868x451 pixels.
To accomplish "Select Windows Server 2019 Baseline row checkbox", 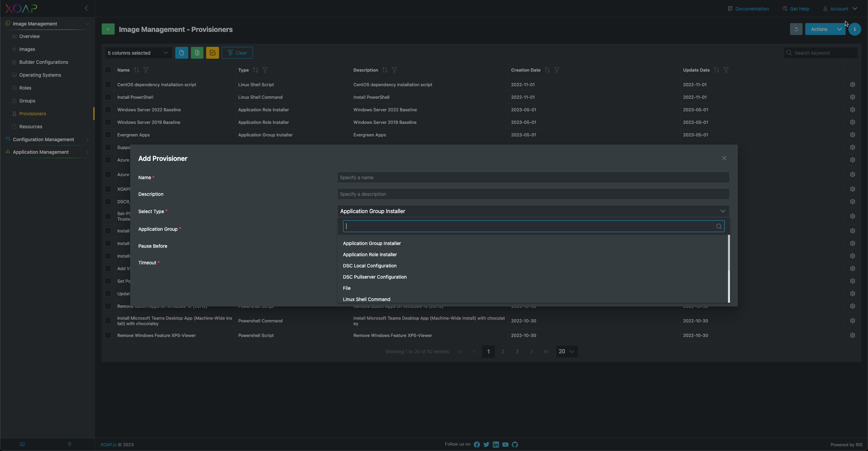I will tap(108, 122).
